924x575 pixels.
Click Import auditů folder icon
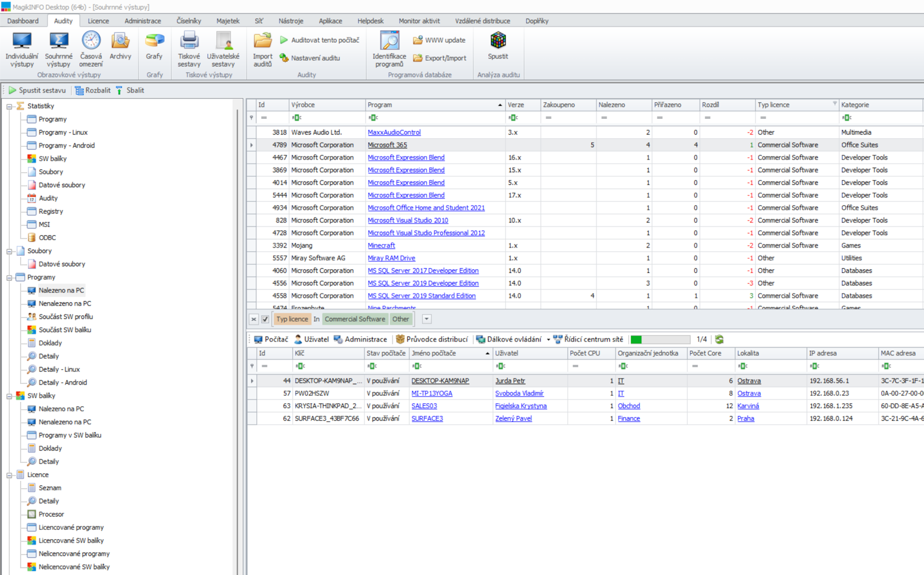pyautogui.click(x=262, y=41)
